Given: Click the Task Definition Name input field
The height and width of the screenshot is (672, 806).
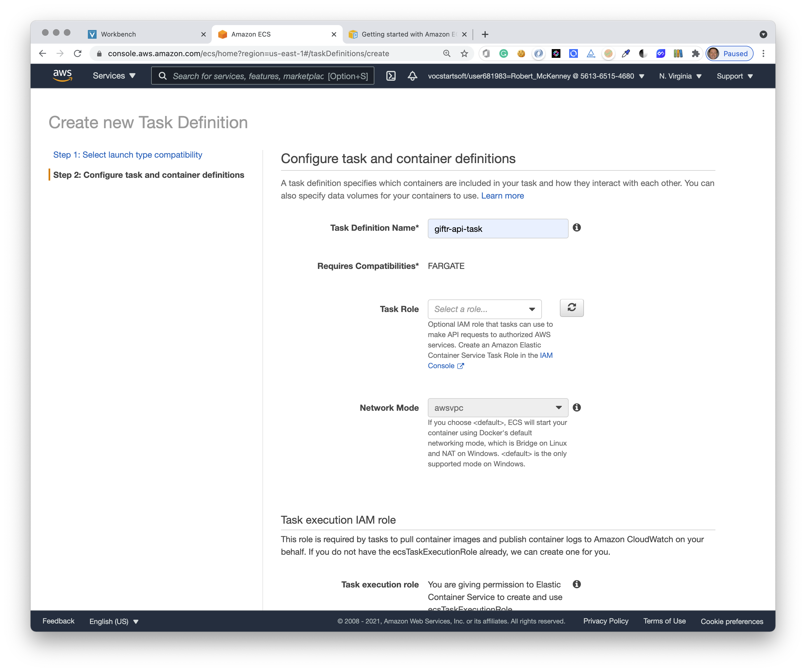Looking at the screenshot, I should tap(498, 229).
